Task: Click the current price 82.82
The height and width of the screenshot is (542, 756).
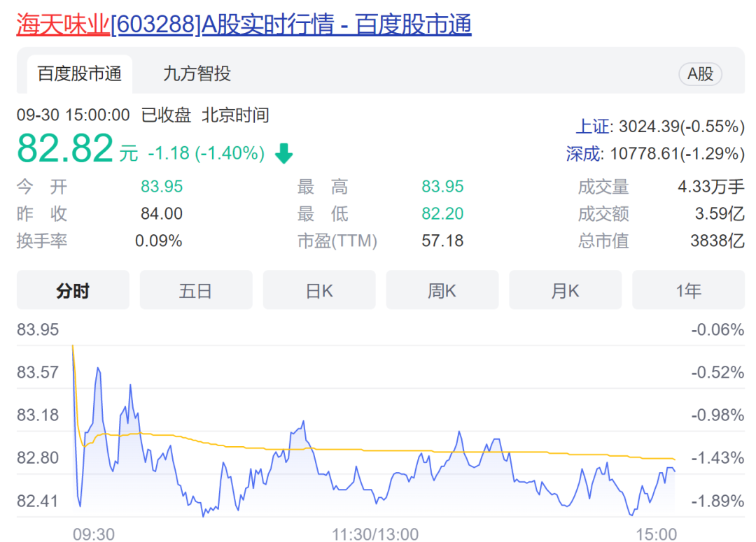Action: [x=65, y=148]
